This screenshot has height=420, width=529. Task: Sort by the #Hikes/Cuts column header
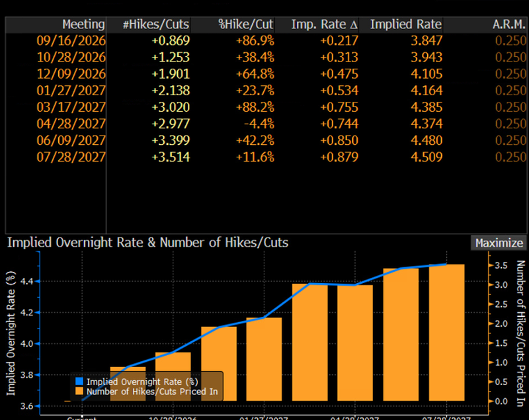(148, 24)
